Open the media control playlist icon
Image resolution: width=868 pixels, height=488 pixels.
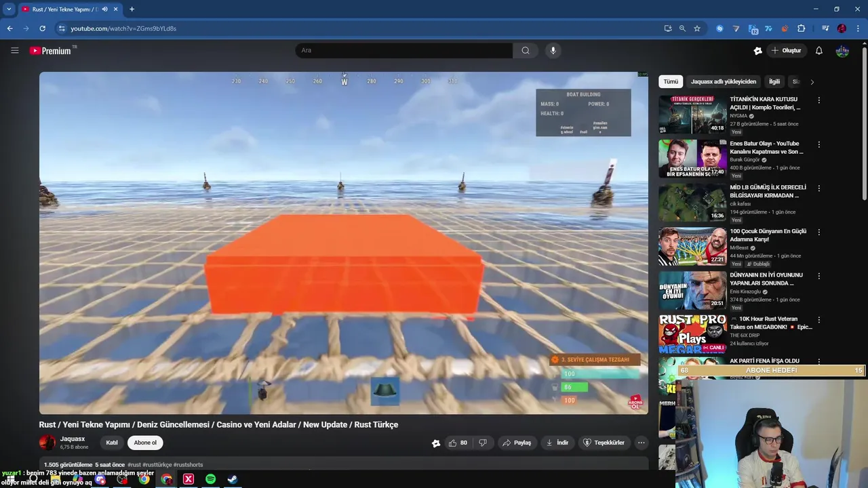(x=825, y=28)
